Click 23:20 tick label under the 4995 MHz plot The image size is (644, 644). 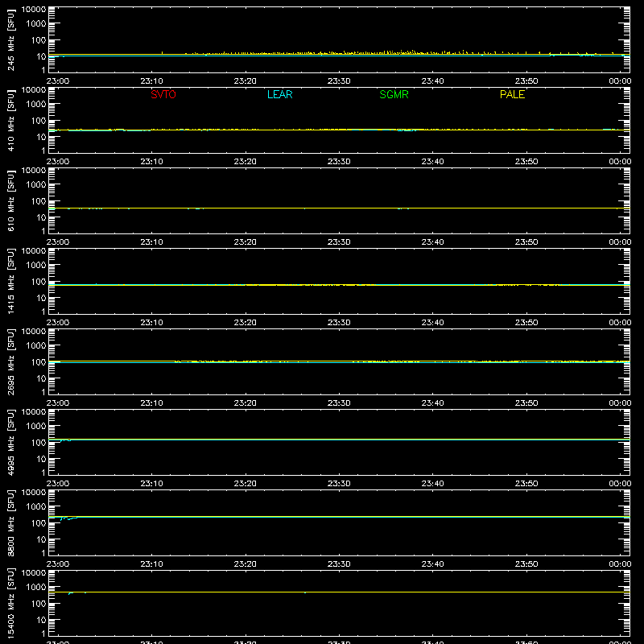[246, 484]
